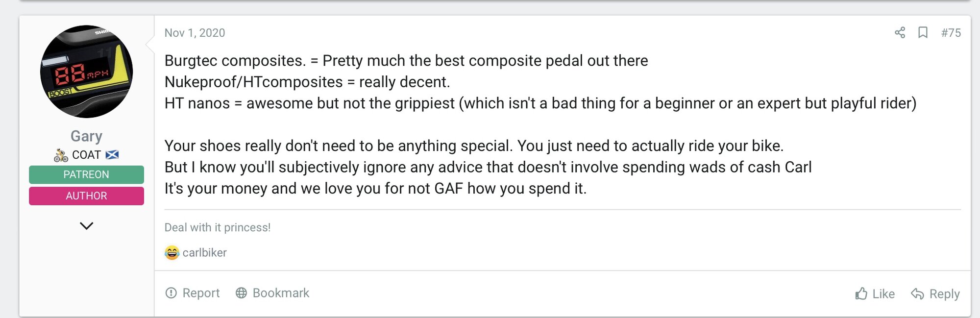
Task: Click the bookmark outline icon beside #75
Action: point(923,33)
